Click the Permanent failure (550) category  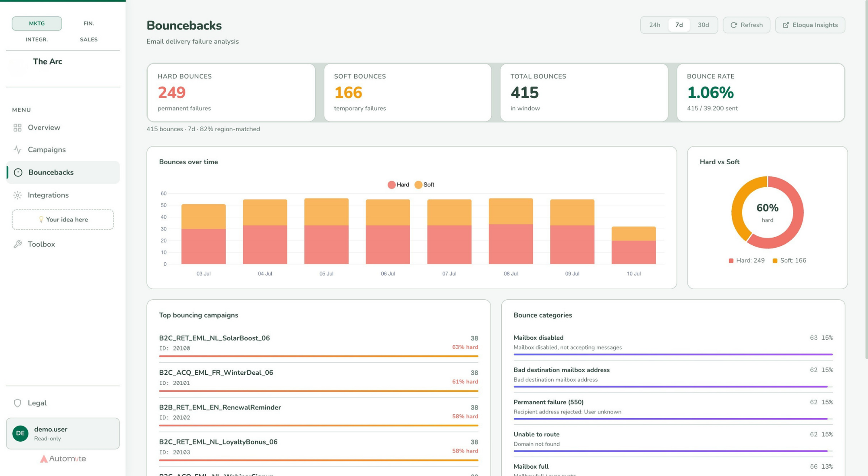coord(673,409)
